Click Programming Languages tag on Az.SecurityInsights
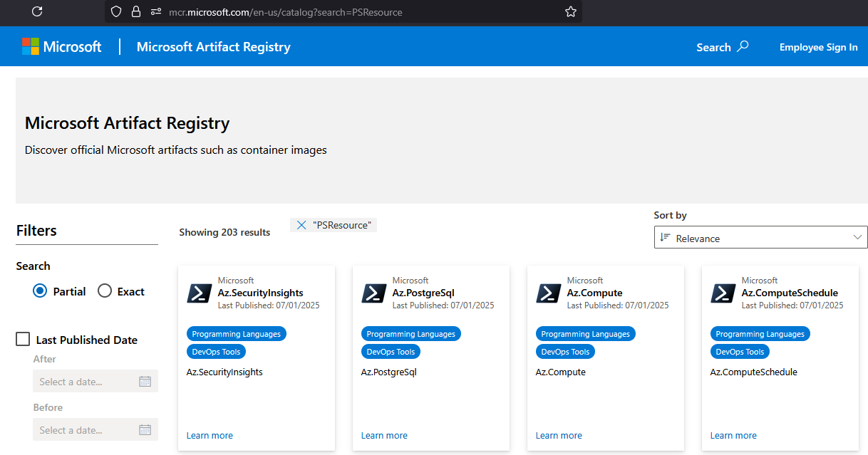 [x=237, y=334]
